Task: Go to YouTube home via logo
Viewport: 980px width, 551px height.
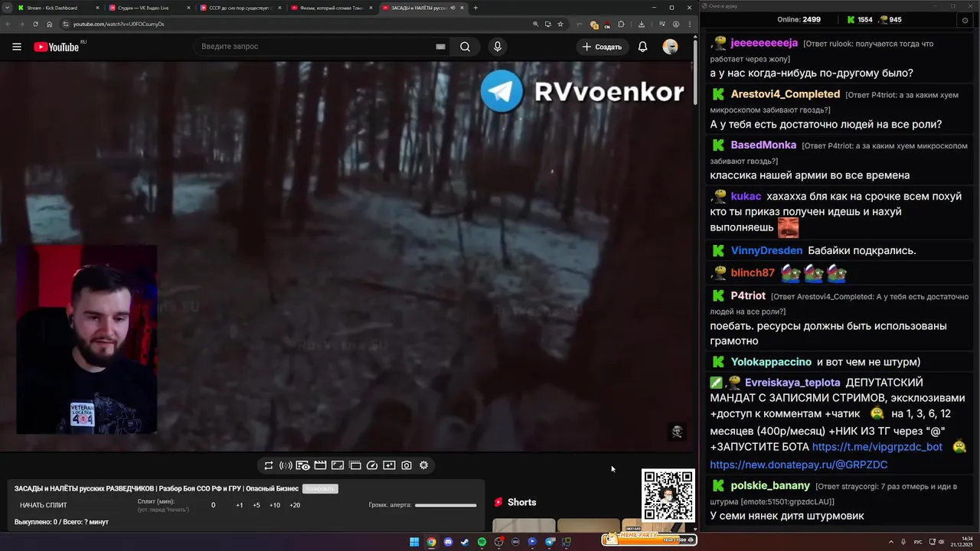Action: pos(57,47)
